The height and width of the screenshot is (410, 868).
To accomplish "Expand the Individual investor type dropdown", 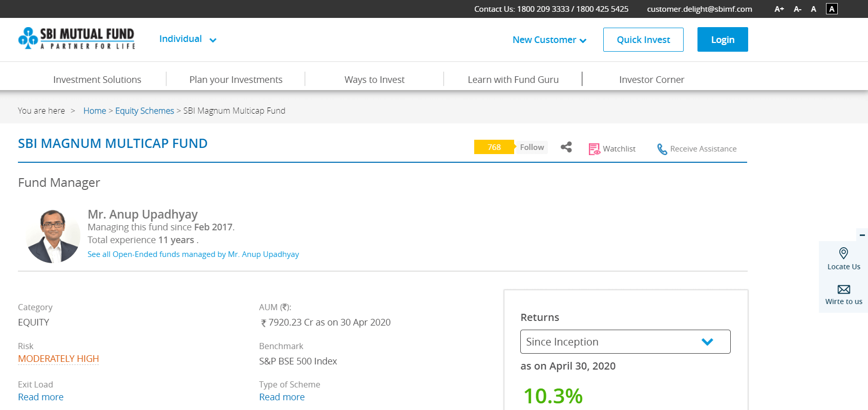I will click(x=188, y=39).
